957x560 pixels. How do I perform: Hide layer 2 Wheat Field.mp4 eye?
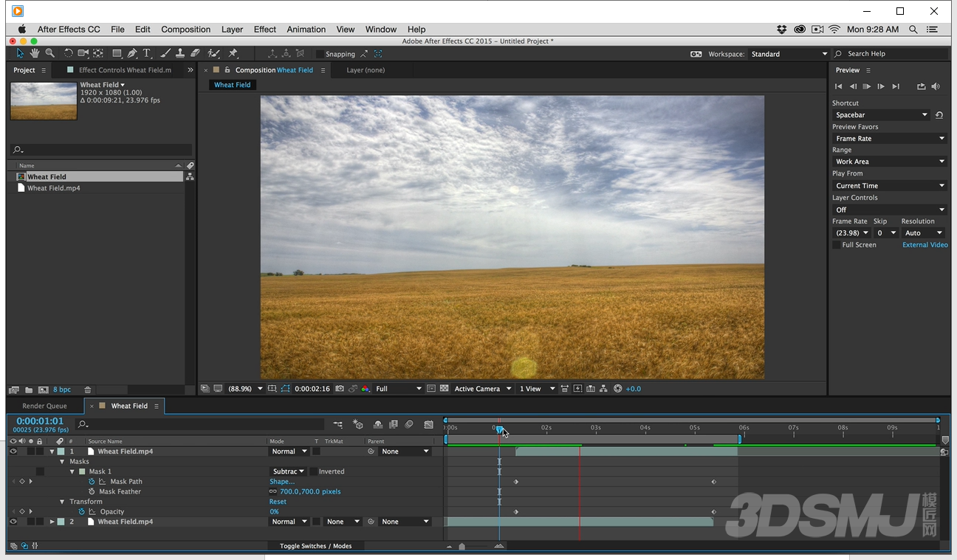pyautogui.click(x=13, y=522)
